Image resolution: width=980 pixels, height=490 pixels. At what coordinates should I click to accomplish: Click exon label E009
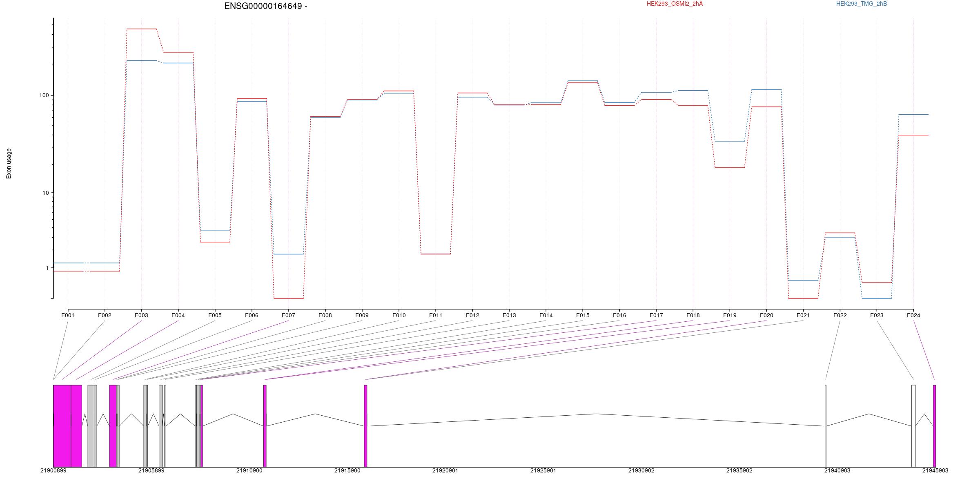click(x=362, y=315)
